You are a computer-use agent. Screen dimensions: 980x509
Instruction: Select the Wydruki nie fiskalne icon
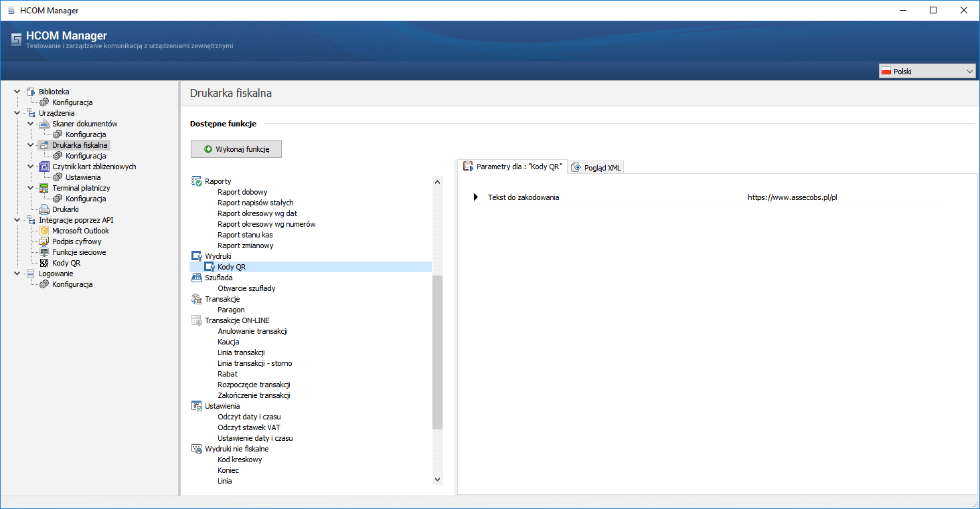click(x=197, y=449)
